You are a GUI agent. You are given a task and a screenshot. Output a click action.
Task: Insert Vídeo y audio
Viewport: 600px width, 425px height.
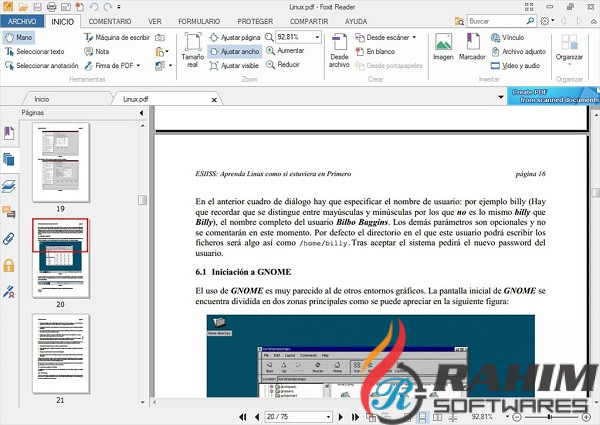(x=515, y=66)
